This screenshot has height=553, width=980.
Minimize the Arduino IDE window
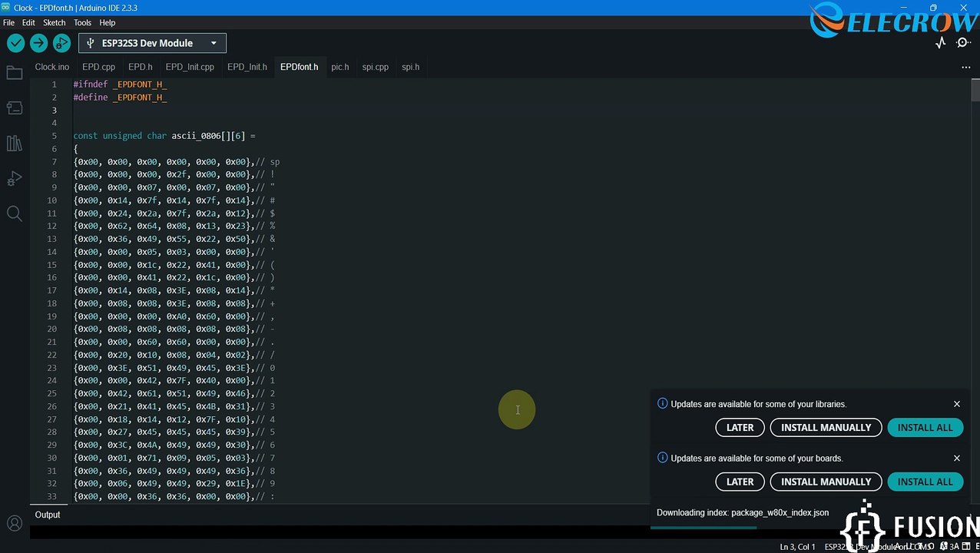pos(904,8)
